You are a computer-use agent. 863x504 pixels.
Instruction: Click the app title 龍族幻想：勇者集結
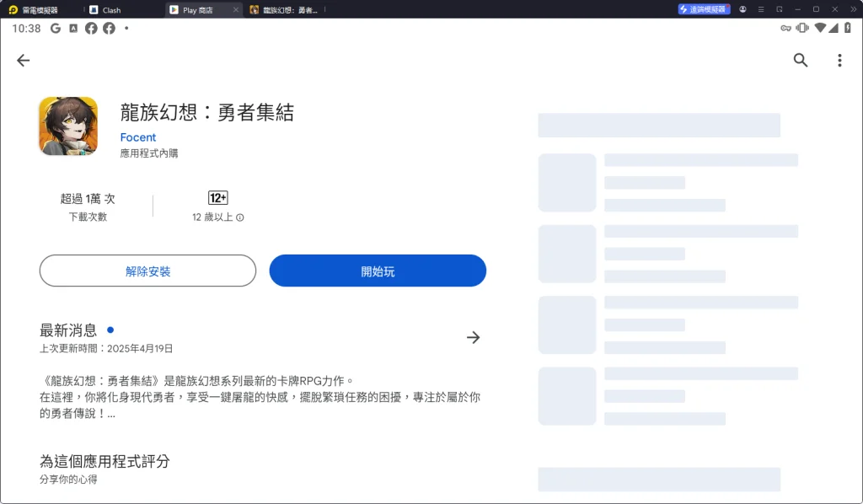tap(207, 112)
